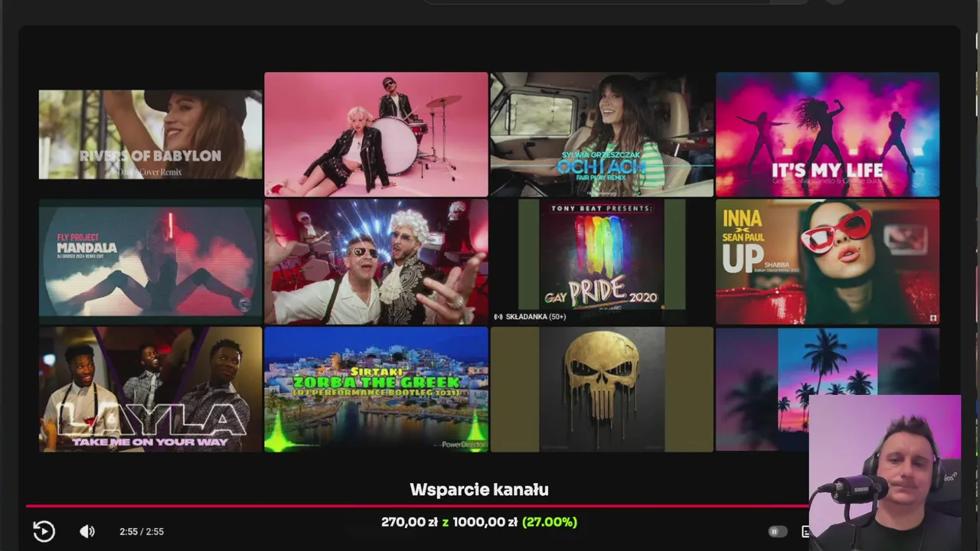Play Inna x Sean Paul Up video
The image size is (980, 551).
coord(828,262)
